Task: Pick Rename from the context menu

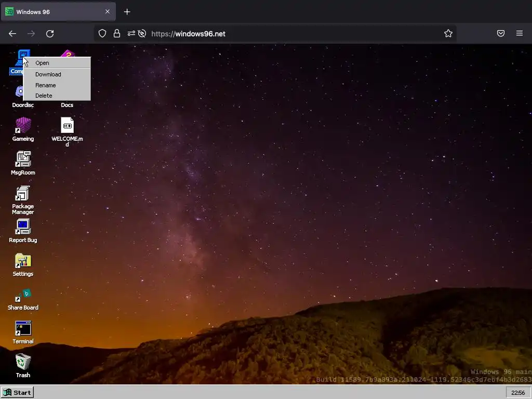Action: [x=57, y=85]
